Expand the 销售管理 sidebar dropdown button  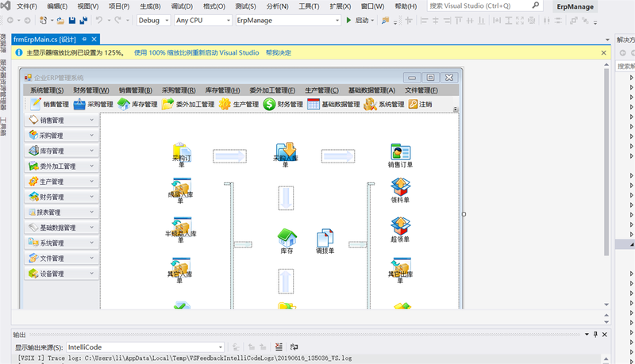[92, 120]
